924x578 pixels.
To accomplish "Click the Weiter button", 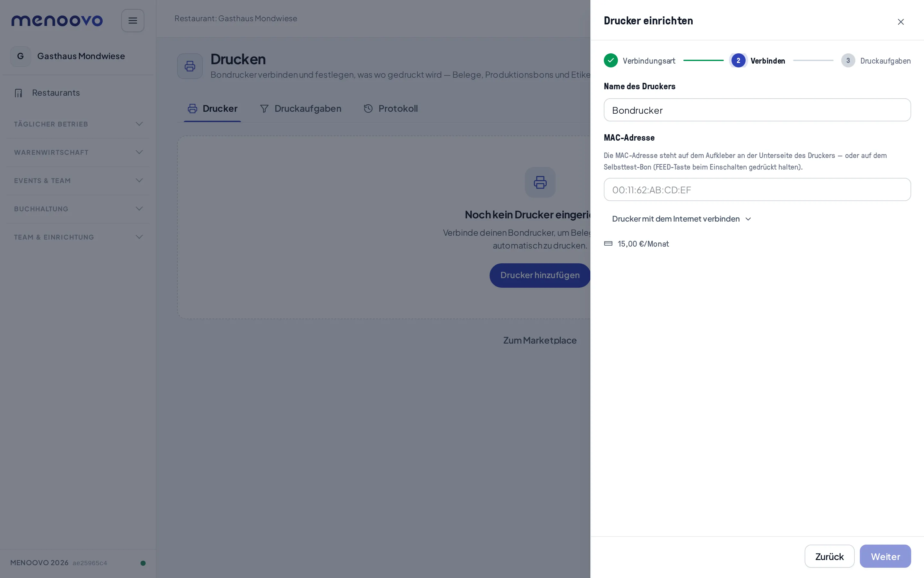I will (x=885, y=556).
